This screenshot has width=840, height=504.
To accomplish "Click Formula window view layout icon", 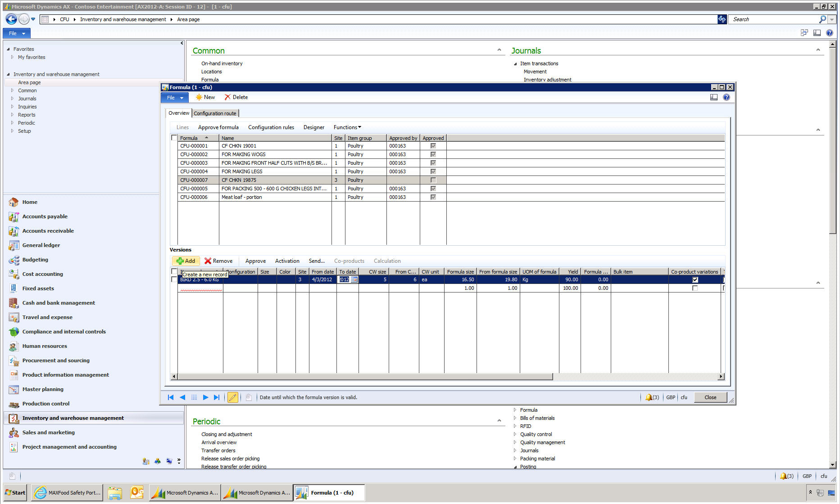I will [x=714, y=97].
